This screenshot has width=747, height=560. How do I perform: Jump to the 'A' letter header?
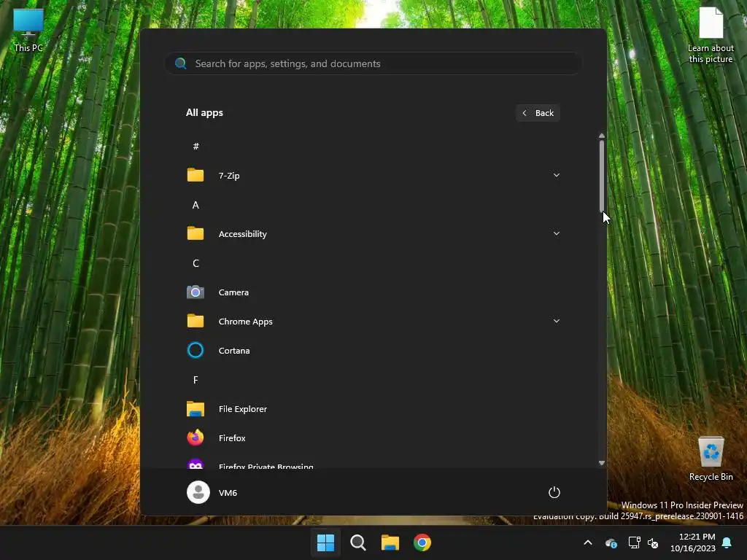[x=196, y=205]
